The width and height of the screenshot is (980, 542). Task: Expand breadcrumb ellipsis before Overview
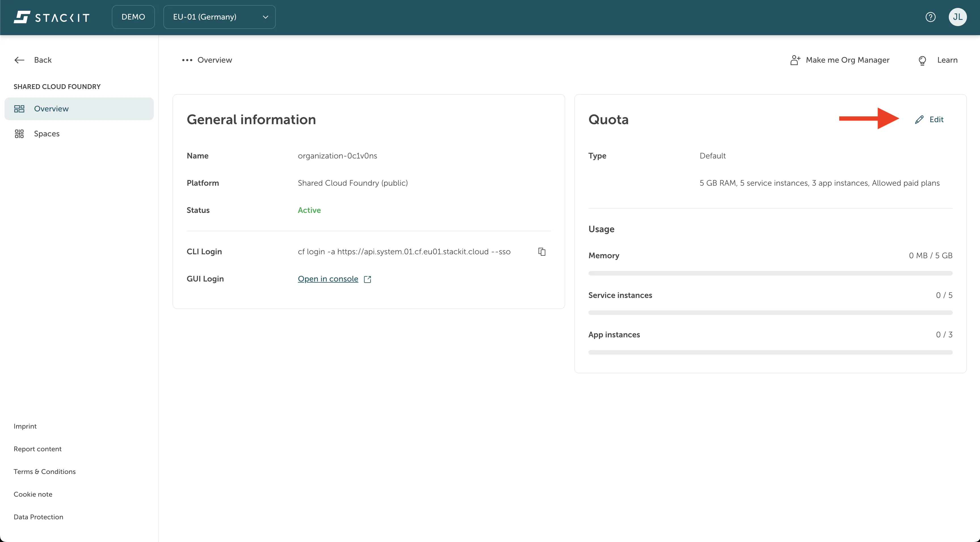(187, 60)
